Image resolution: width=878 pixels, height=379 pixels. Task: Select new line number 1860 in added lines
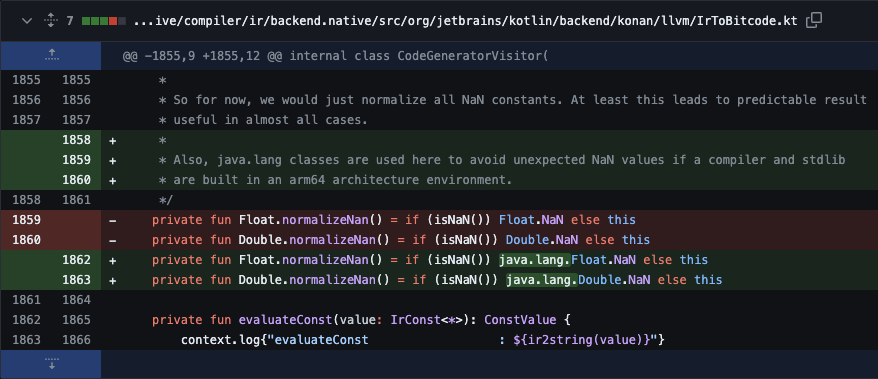click(76, 180)
